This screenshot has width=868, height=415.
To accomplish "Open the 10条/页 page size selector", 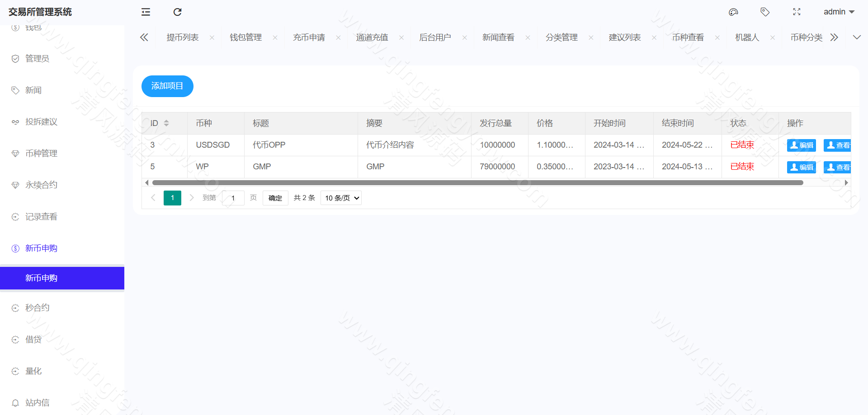I will (341, 198).
